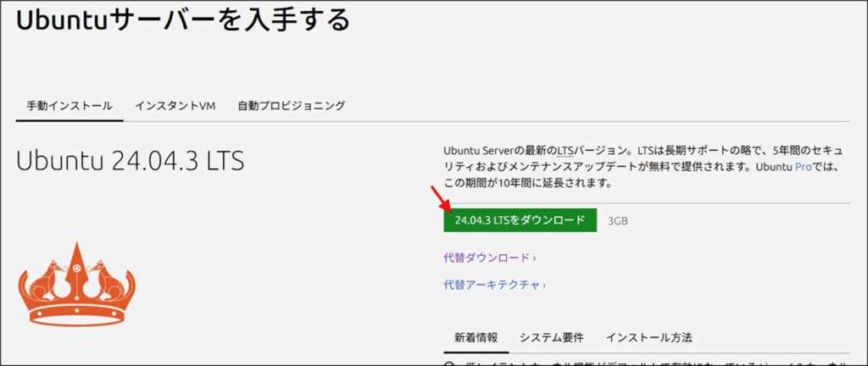This screenshot has height=366, width=868.
Task: Switch to the インスタントVM tab
Action: (x=175, y=106)
